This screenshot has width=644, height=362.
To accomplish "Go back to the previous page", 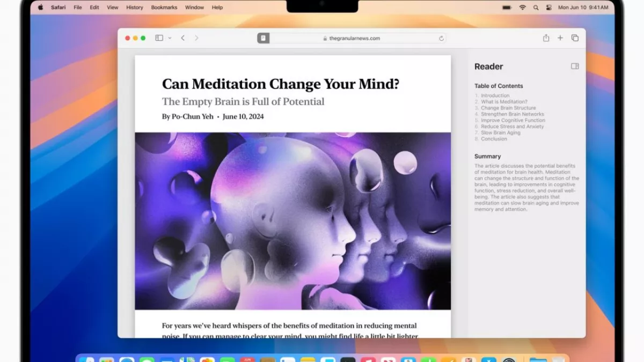I will [x=183, y=38].
